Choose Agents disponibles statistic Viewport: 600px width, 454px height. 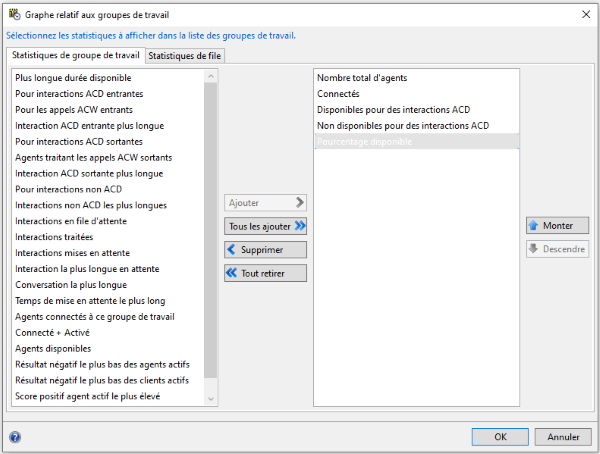pyautogui.click(x=53, y=349)
